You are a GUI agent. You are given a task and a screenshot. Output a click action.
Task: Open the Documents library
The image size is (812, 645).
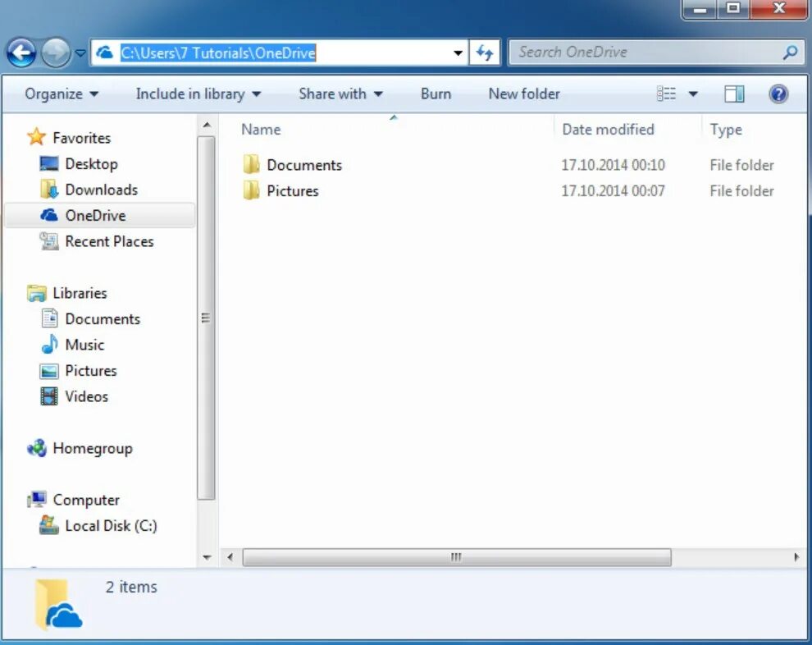[x=103, y=319]
